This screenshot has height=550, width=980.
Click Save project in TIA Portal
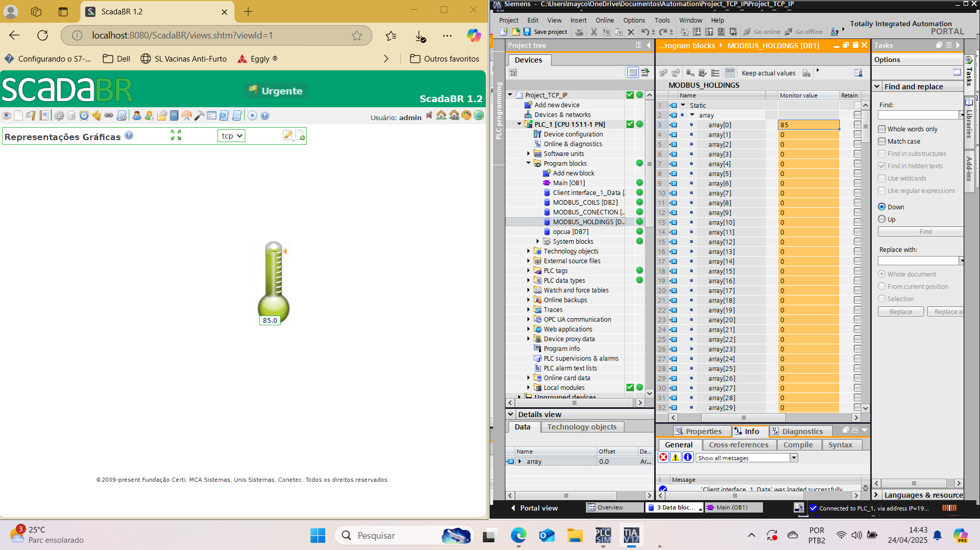[545, 32]
